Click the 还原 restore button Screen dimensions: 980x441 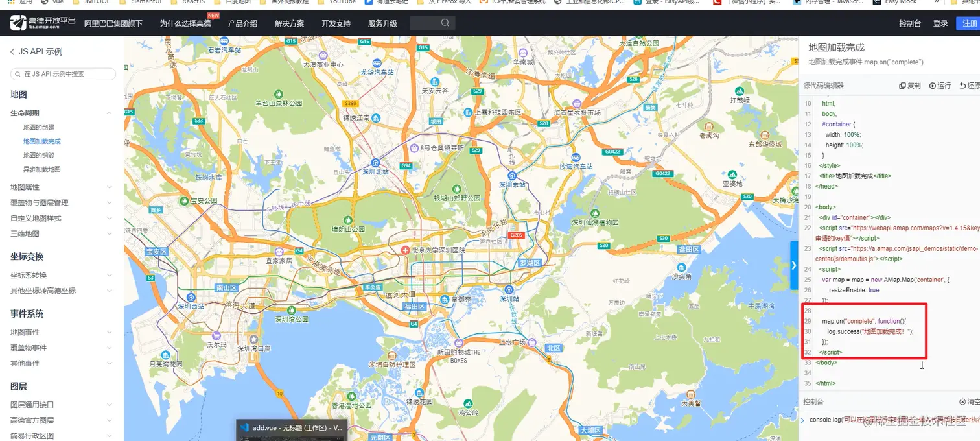click(970, 86)
